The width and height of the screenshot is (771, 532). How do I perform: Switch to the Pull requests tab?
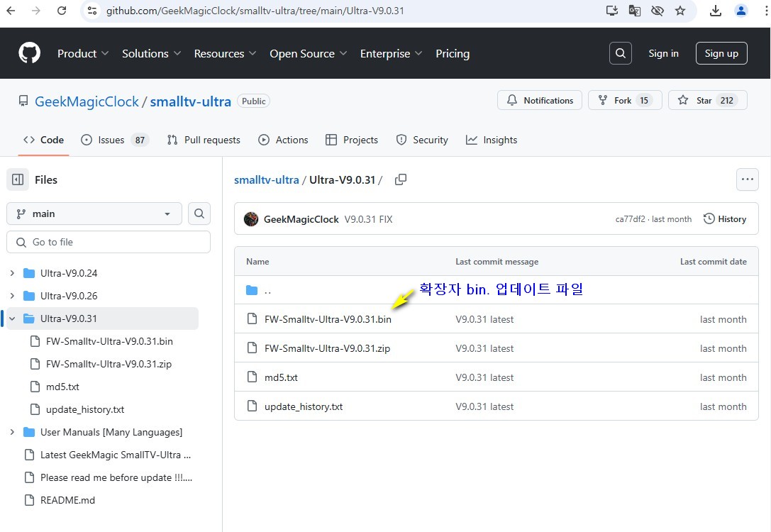[204, 140]
